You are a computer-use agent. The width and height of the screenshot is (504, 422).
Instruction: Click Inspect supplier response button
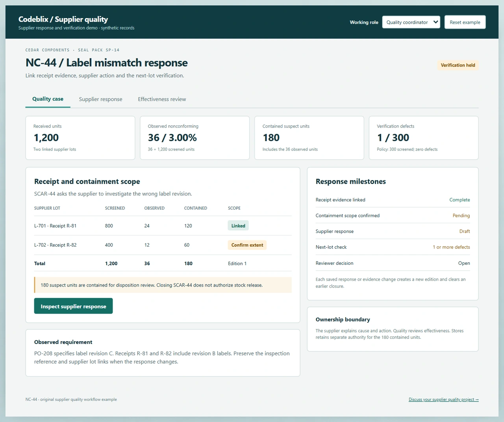[x=73, y=306]
